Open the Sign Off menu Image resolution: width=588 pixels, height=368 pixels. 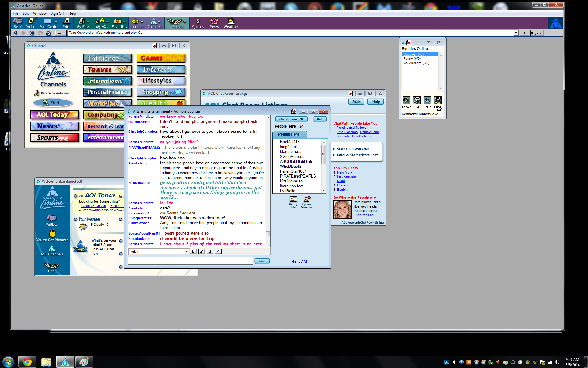[57, 13]
